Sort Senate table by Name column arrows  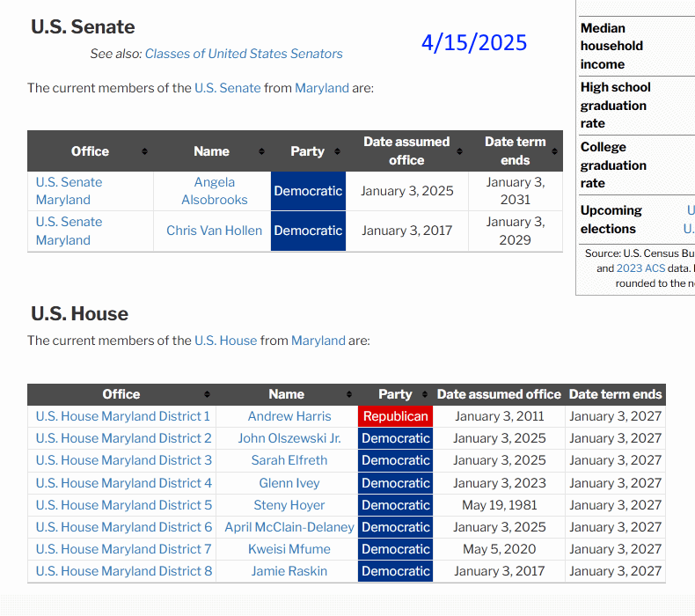tap(261, 151)
